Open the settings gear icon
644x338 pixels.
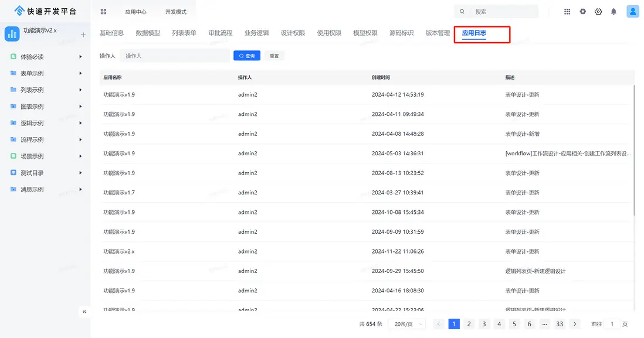pos(598,12)
